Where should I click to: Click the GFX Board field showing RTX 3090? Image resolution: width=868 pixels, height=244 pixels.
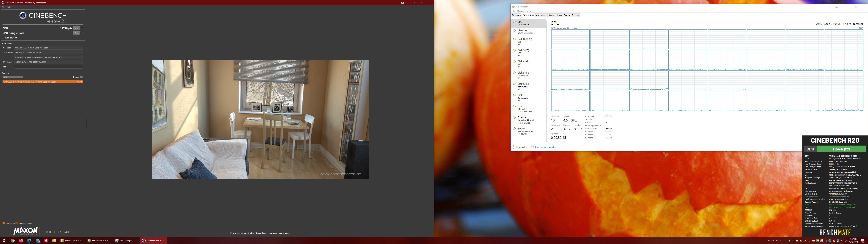[48, 62]
